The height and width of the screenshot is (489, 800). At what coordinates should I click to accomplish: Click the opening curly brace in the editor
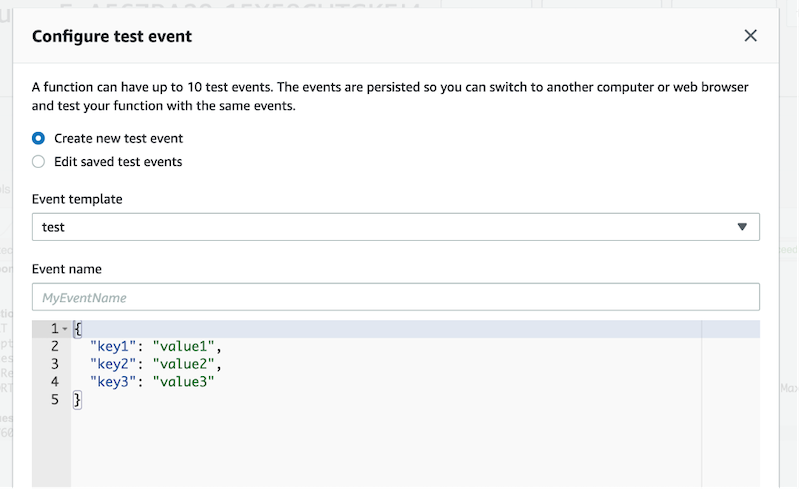pyautogui.click(x=77, y=329)
